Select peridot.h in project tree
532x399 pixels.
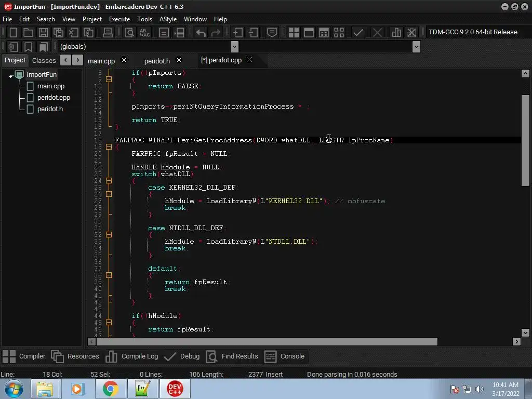(50, 109)
